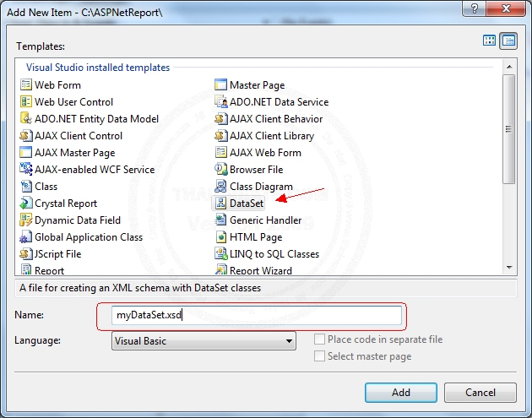Pick the Browser File template icon
The height and width of the screenshot is (418, 532).
[x=221, y=169]
